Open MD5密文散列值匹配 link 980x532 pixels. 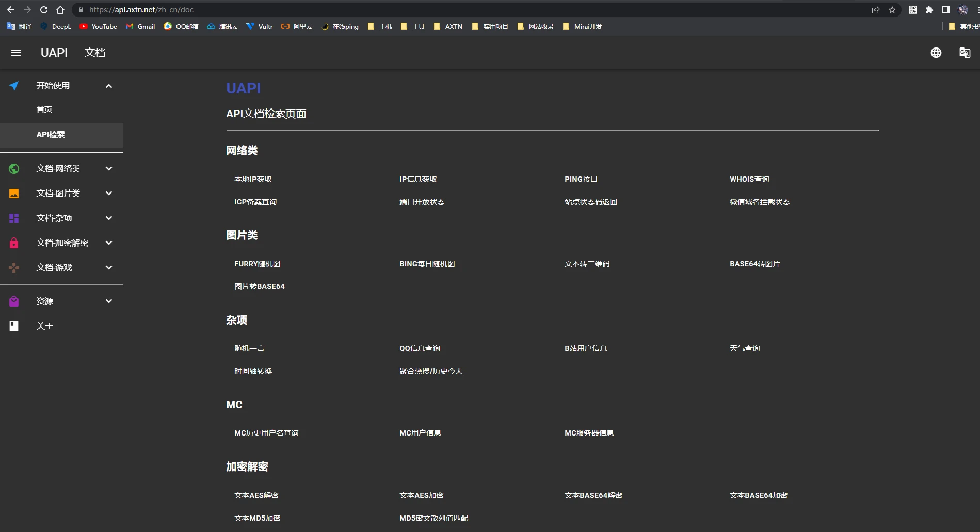(x=434, y=518)
